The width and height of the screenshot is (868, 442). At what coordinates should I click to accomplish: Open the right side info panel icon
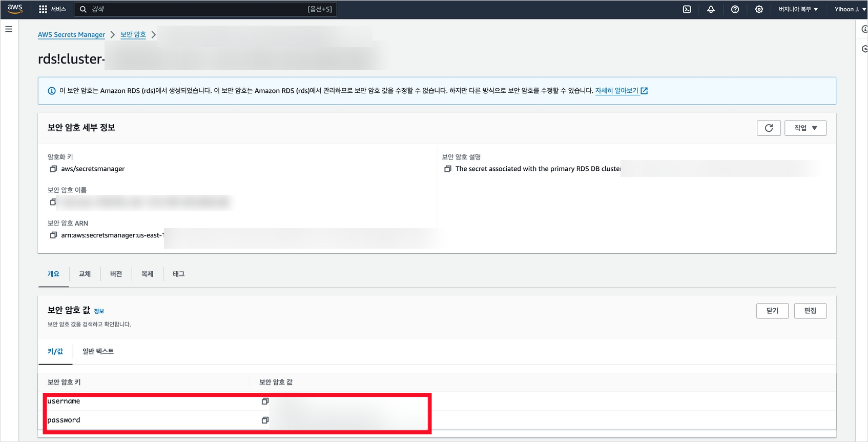tap(864, 29)
